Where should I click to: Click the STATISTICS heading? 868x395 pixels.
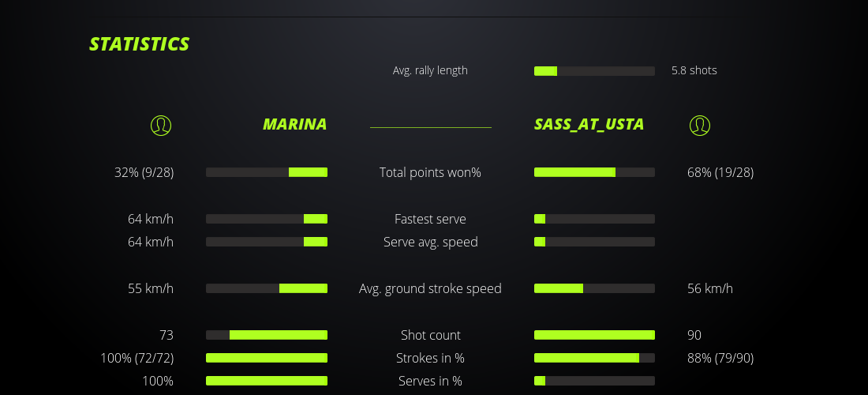point(140,44)
